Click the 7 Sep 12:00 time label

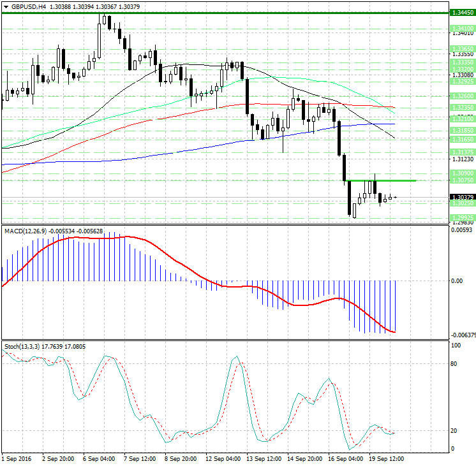(140, 459)
